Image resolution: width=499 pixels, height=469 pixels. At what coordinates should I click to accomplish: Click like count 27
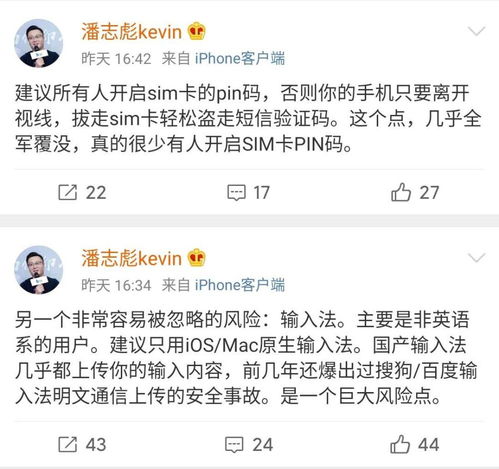point(429,193)
